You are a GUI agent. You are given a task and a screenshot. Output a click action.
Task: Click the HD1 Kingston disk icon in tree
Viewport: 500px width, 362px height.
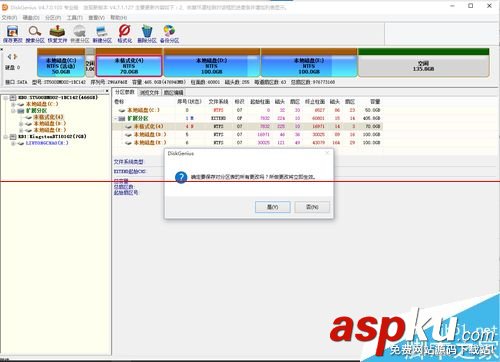pos(13,137)
